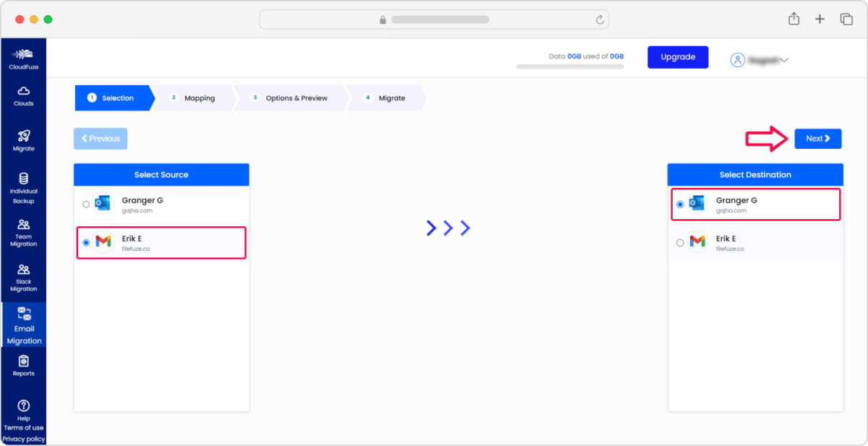Image resolution: width=868 pixels, height=446 pixels.
Task: Select Email Migration in sidebar
Action: [x=24, y=325]
